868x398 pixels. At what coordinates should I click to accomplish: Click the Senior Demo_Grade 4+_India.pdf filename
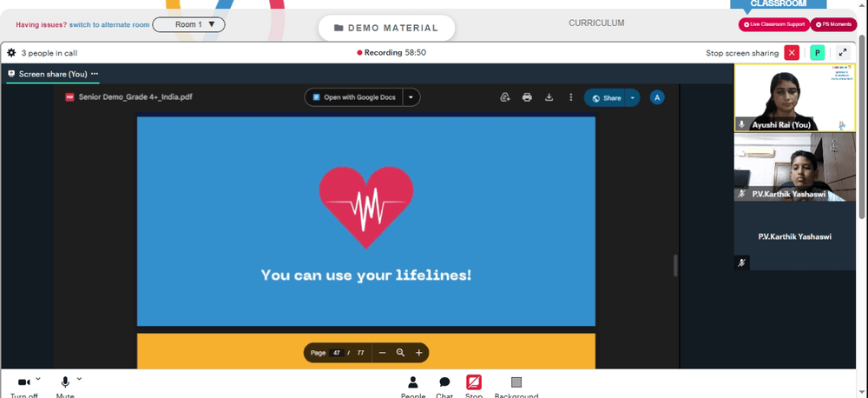click(x=135, y=97)
